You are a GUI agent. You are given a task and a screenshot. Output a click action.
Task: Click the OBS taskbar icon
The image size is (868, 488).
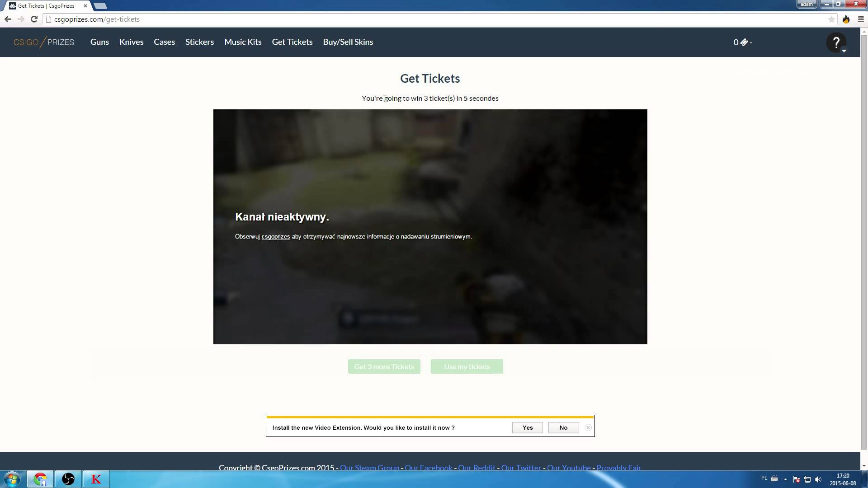68,479
